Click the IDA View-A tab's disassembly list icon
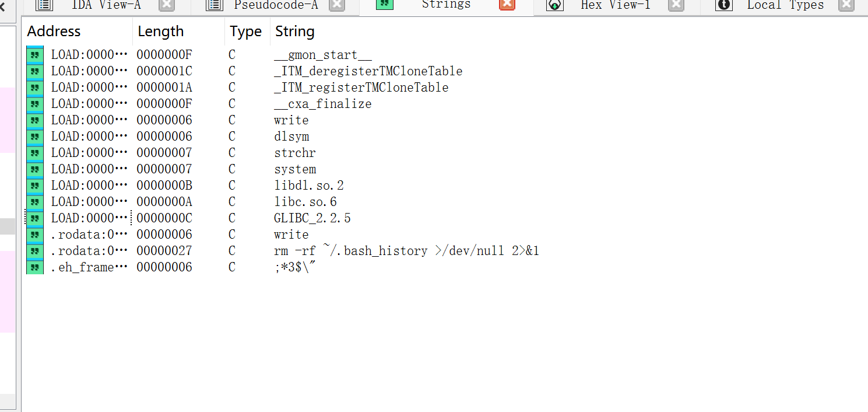Viewport: 868px width, 412px height. tap(43, 6)
